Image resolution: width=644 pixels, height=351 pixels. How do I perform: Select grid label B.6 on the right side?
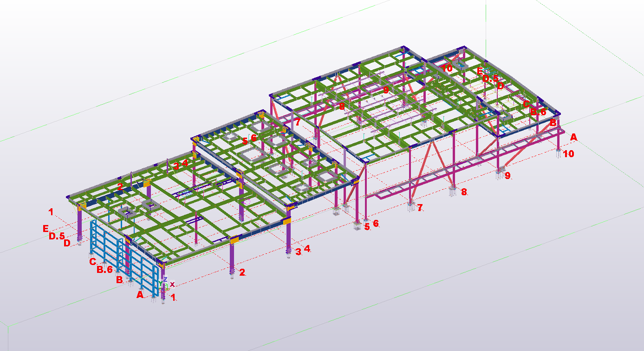pos(538,112)
